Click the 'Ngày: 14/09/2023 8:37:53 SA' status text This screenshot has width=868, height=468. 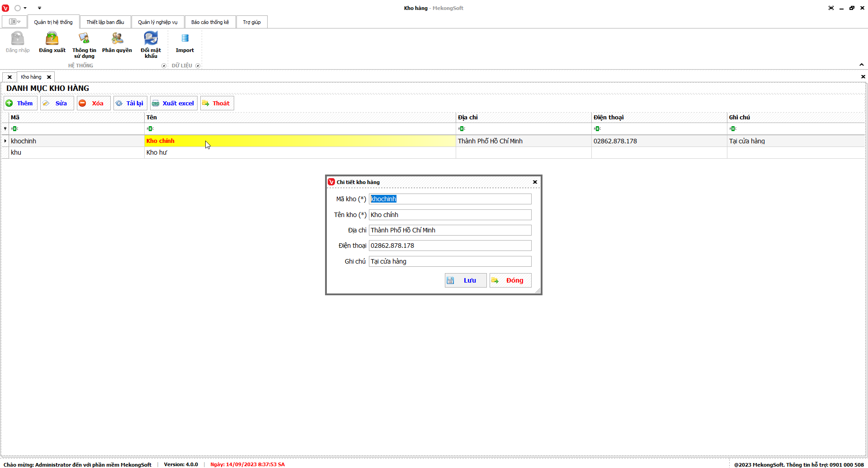247,464
